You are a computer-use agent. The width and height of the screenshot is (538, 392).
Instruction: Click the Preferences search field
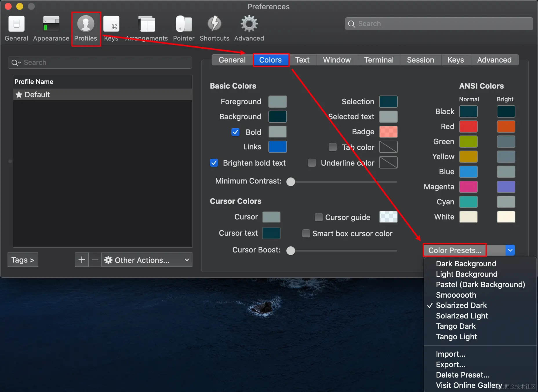coord(439,24)
